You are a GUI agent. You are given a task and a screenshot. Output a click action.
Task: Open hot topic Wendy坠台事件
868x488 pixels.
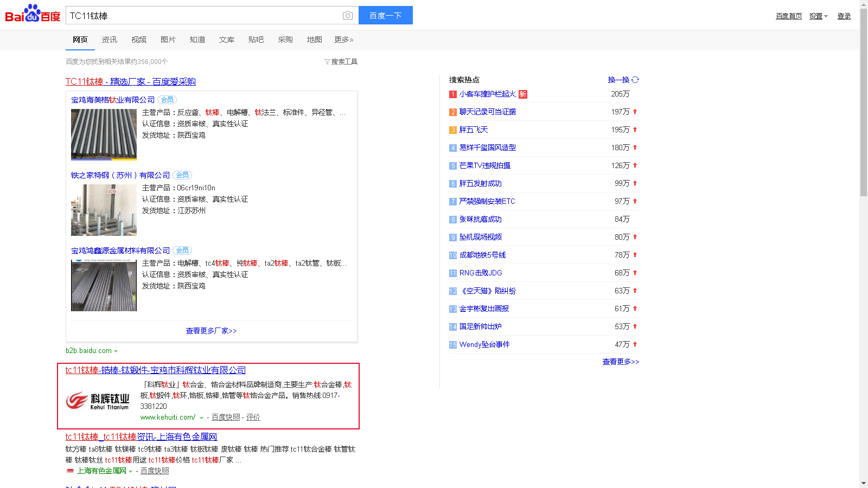[x=484, y=344]
